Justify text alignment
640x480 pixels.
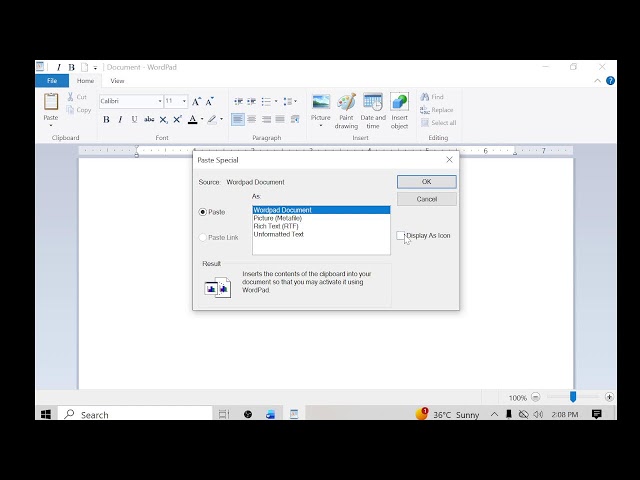click(x=280, y=119)
